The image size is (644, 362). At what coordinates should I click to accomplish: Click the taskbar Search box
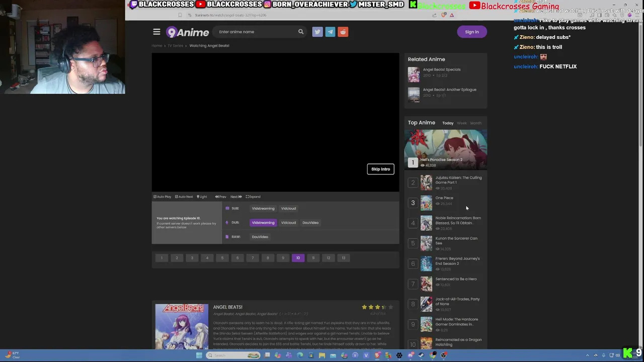(x=233, y=355)
